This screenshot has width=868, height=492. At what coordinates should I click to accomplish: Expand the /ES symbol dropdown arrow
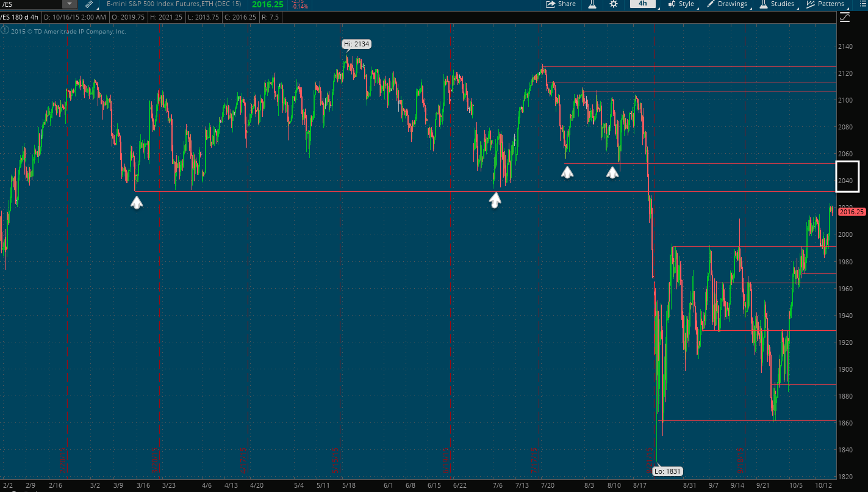pyautogui.click(x=69, y=4)
